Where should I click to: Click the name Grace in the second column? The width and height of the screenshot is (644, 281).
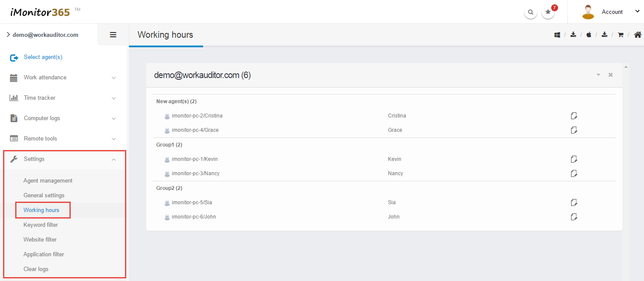[395, 130]
